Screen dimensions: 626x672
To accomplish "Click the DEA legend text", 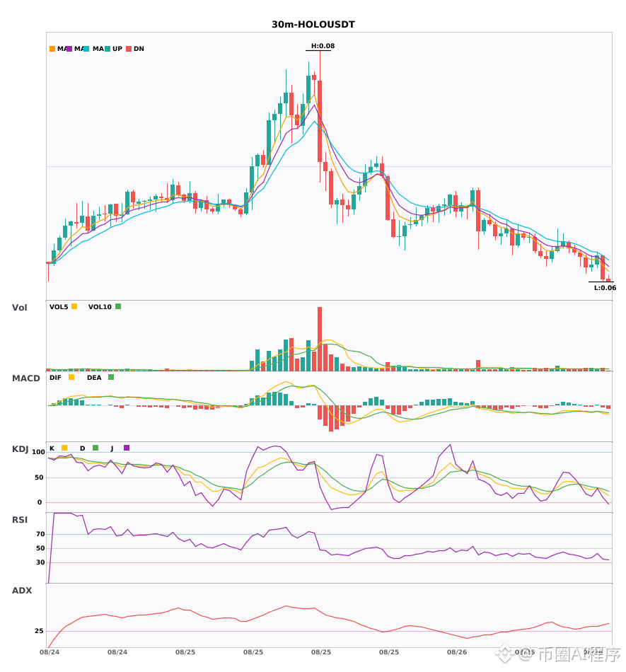I will coord(94,378).
